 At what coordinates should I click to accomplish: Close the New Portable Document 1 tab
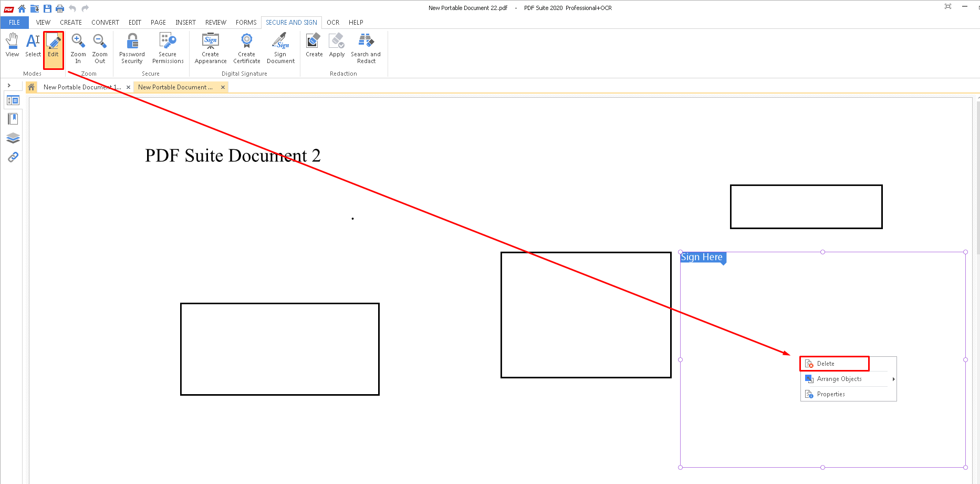(x=128, y=87)
